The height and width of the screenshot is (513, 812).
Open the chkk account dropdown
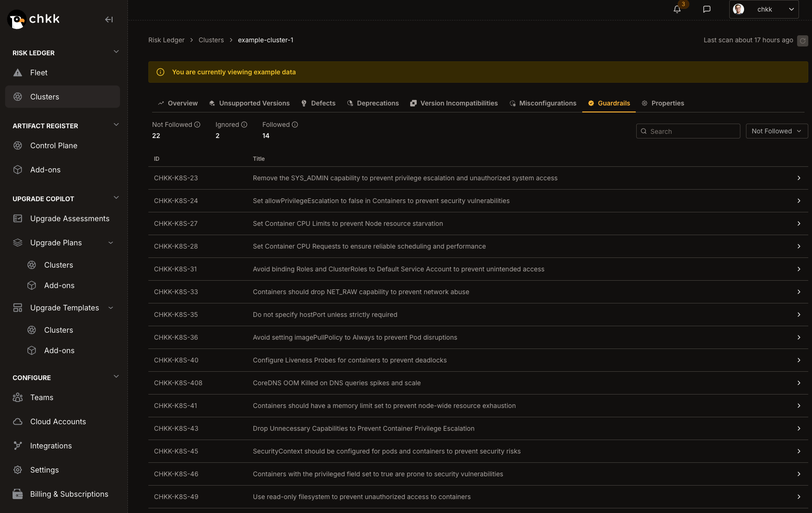[x=764, y=9]
